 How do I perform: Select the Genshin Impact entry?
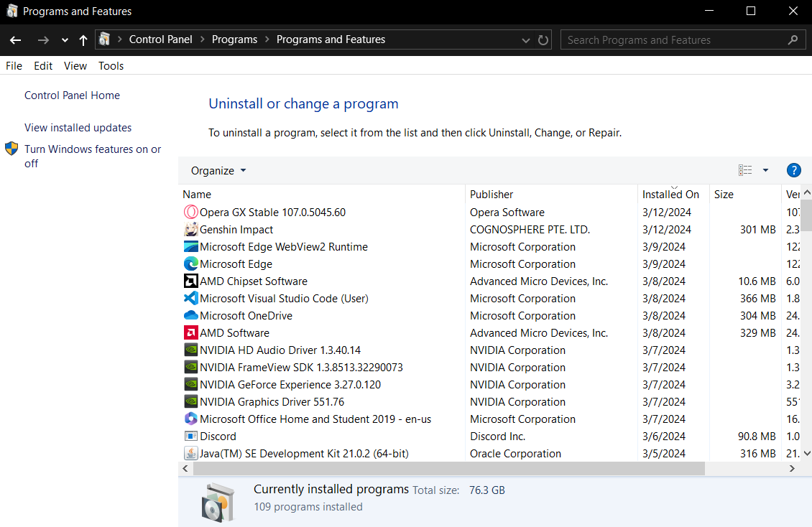[x=236, y=229]
